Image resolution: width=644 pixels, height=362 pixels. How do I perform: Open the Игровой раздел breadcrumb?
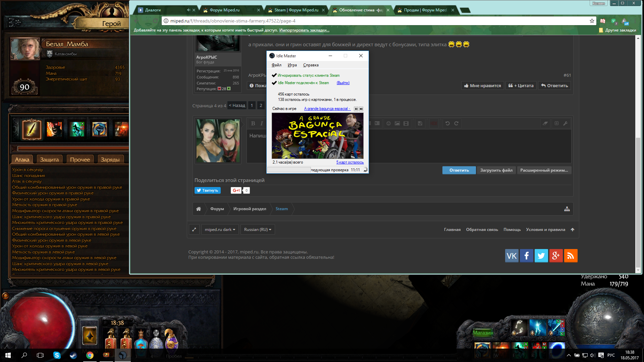(x=250, y=209)
